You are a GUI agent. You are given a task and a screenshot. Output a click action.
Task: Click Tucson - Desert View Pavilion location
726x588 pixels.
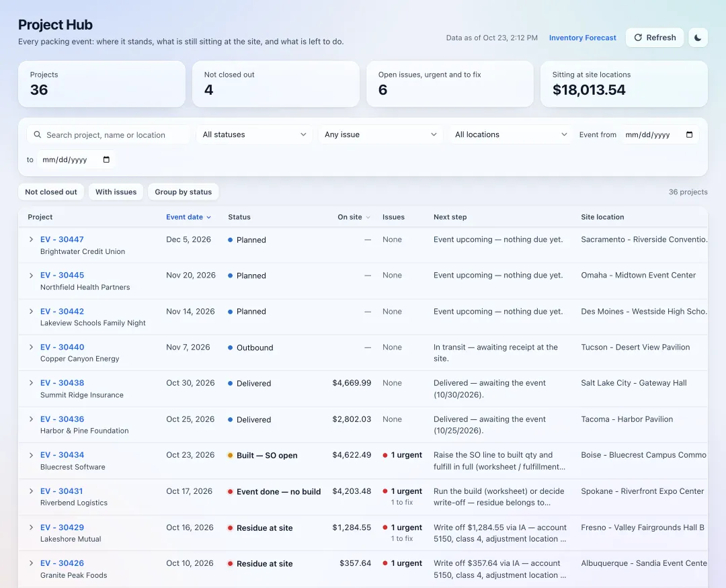[635, 347]
